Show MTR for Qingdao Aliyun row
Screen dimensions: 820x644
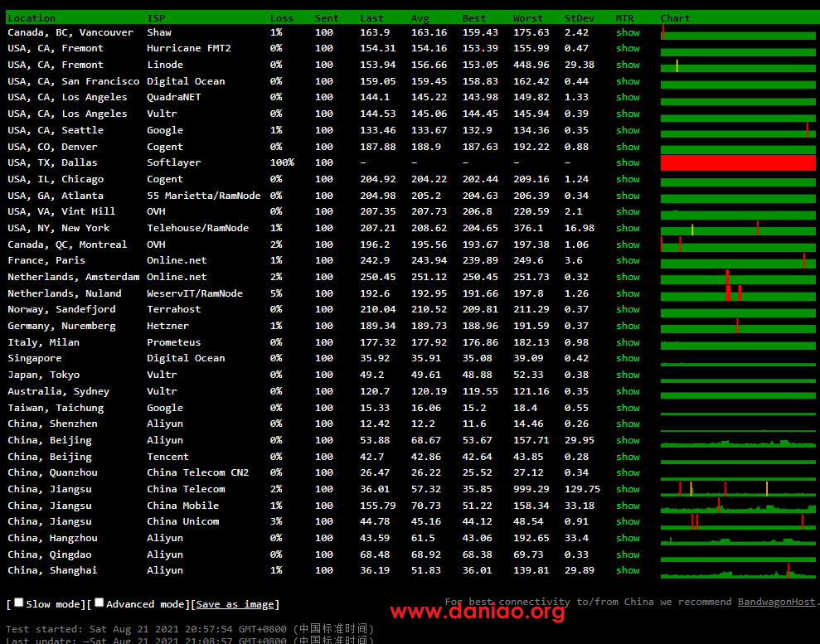pyautogui.click(x=628, y=554)
